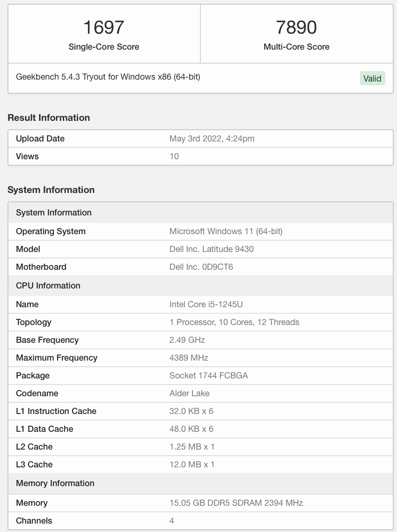Click the Model label
The width and height of the screenshot is (397, 532).
(28, 249)
